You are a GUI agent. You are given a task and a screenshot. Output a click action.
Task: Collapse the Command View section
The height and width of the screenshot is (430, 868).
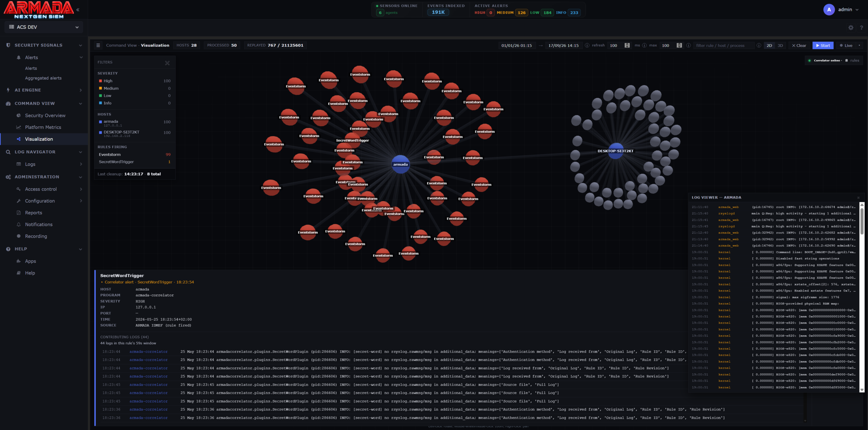click(44, 104)
